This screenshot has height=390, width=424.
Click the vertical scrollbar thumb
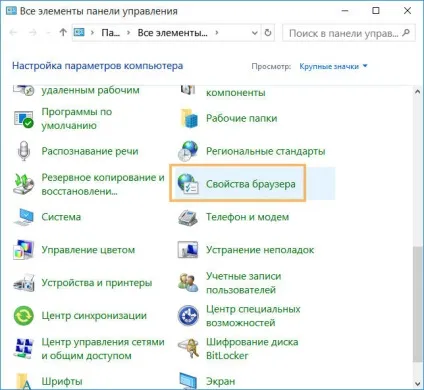coord(417,304)
